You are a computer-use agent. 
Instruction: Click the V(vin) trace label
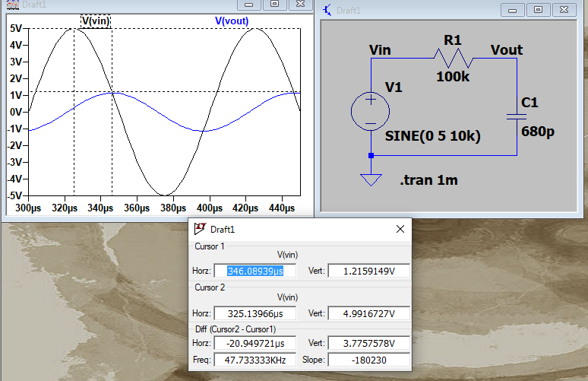[x=96, y=21]
